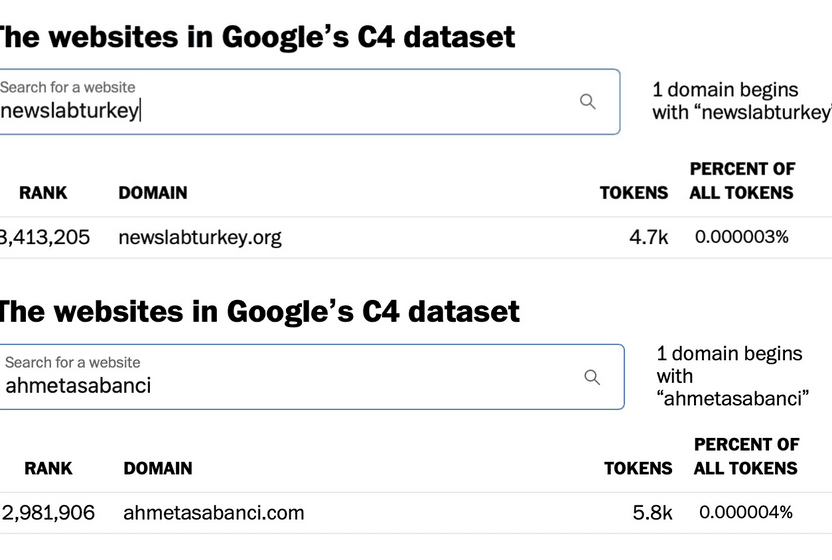Screen dimensions: 832x560
Task: Click the magnifier icon beside newslabturkey query
Action: 587,101
